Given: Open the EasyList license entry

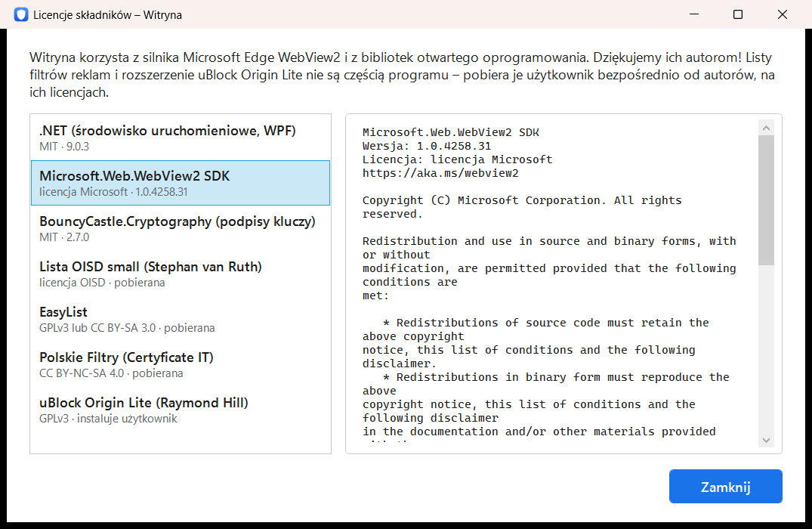Looking at the screenshot, I should pos(181,319).
